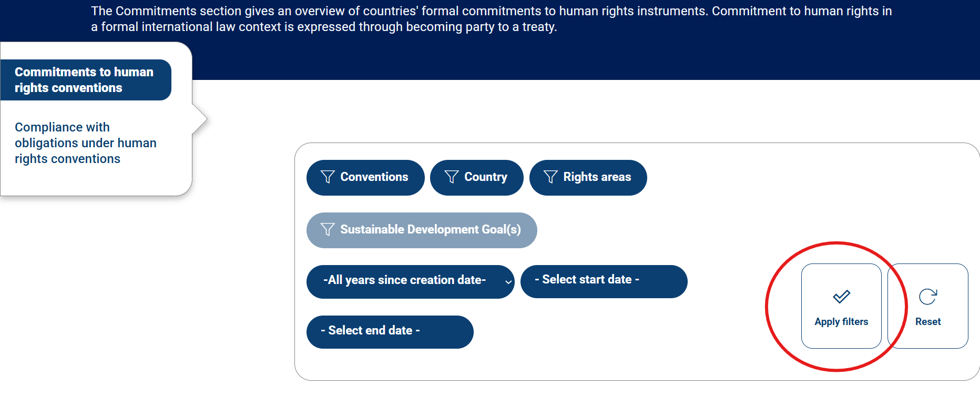Click the Sustainable Development Goal(s) funnel icon
The width and height of the screenshot is (980, 406).
pos(328,230)
